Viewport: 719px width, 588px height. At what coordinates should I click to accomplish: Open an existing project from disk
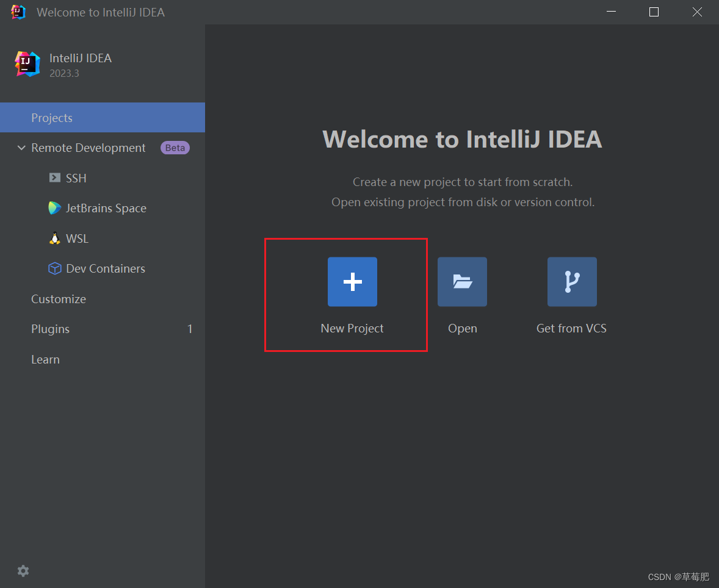[462, 328]
